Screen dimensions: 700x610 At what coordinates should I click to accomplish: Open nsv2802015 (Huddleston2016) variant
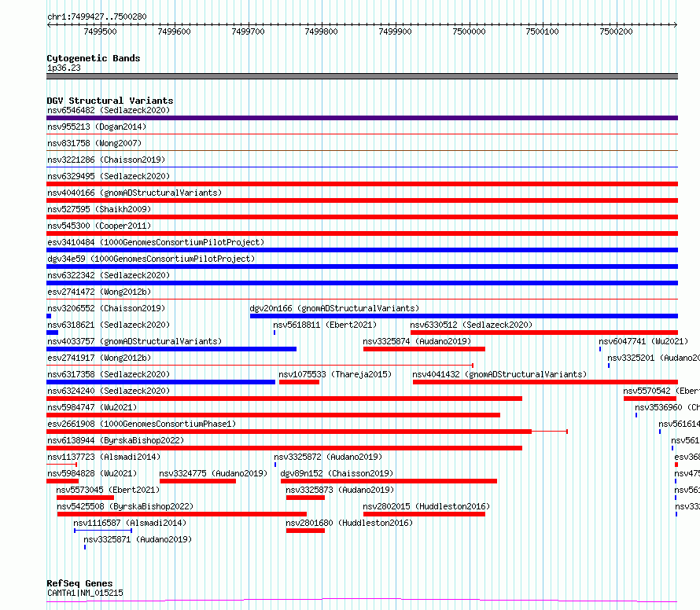(x=426, y=506)
